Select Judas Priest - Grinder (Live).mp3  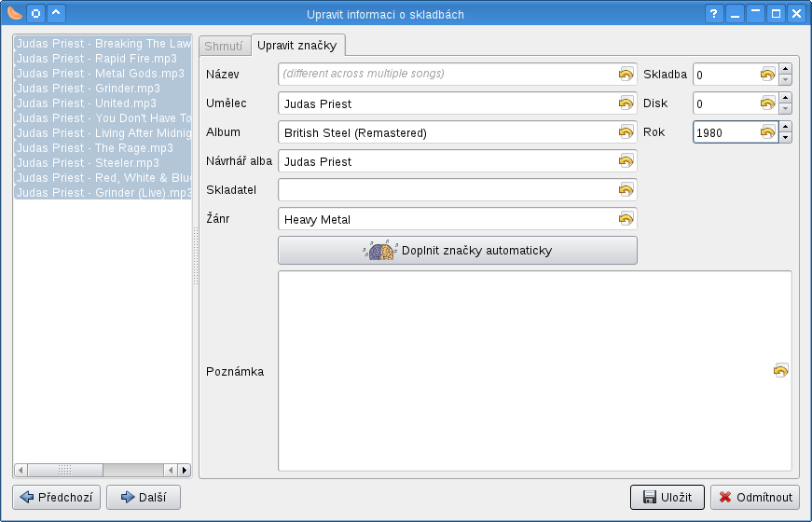point(103,193)
